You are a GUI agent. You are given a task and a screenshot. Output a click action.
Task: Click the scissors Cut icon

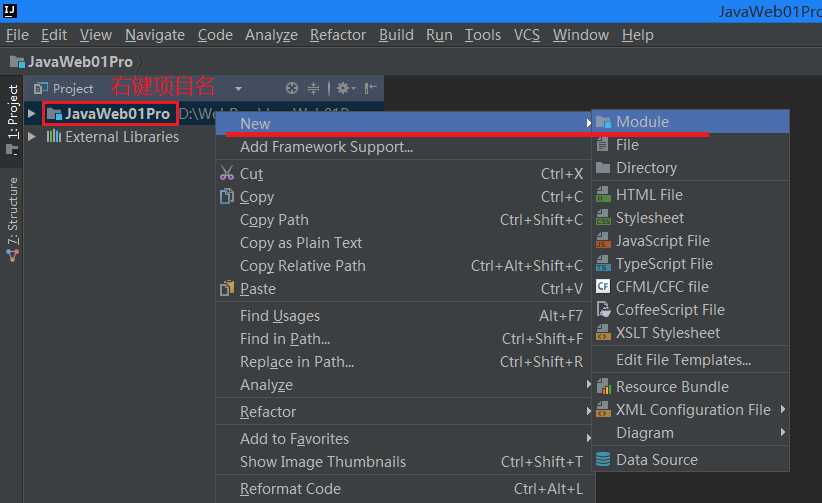(x=226, y=173)
